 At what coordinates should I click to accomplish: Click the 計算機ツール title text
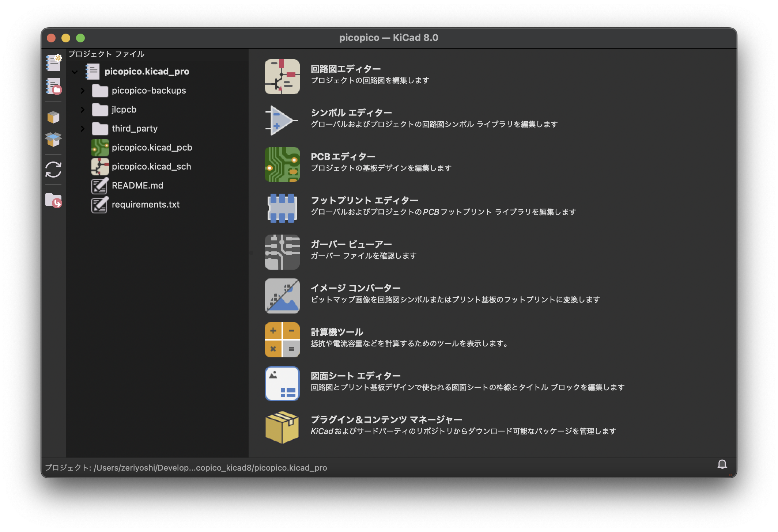point(337,332)
